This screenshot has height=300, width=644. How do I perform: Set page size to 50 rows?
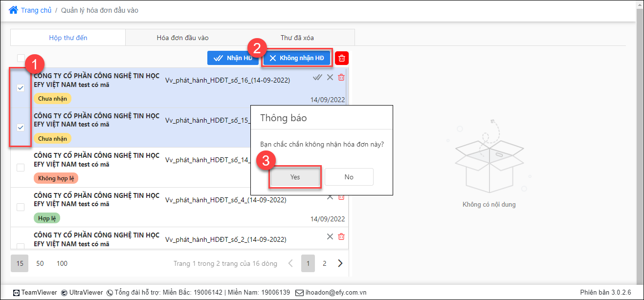[x=40, y=263]
